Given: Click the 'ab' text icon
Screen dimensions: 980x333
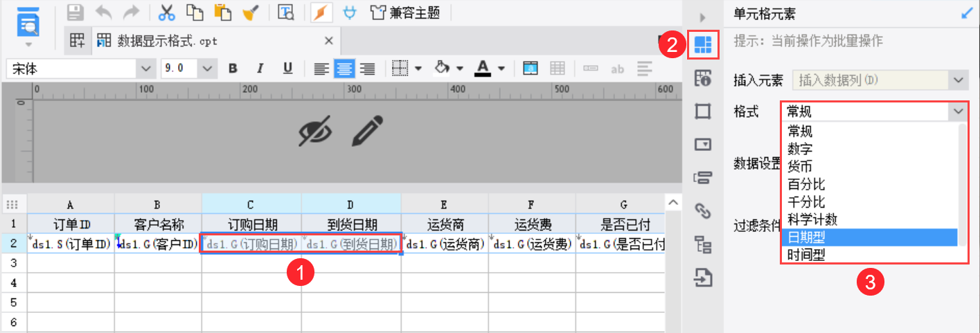Looking at the screenshot, I should pos(617,69).
